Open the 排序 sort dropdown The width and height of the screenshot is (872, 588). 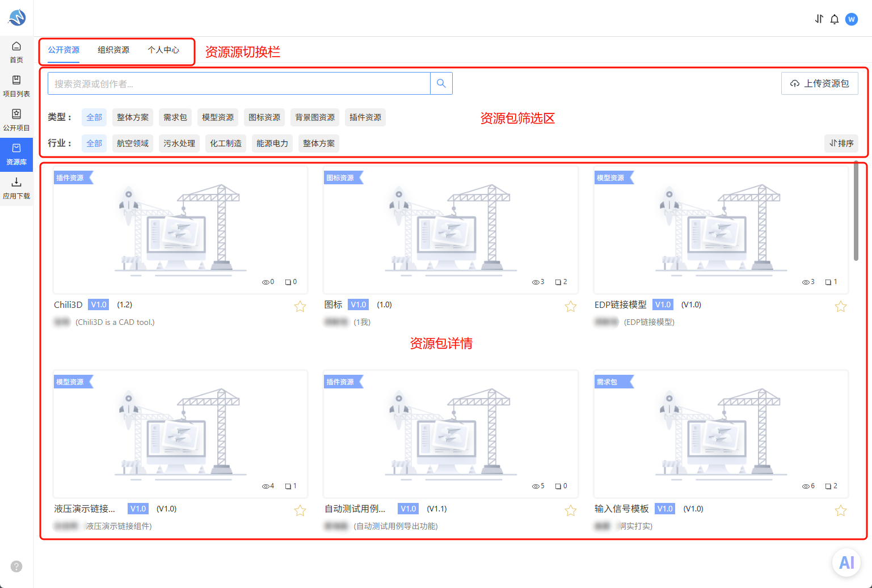click(x=841, y=143)
